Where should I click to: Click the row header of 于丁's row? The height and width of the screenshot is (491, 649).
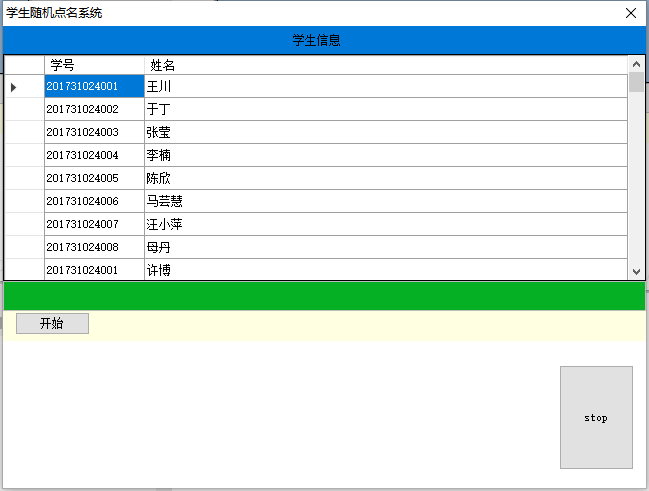(24, 109)
